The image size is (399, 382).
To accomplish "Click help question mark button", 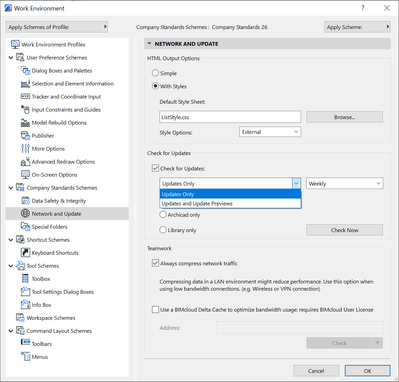I will (363, 8).
